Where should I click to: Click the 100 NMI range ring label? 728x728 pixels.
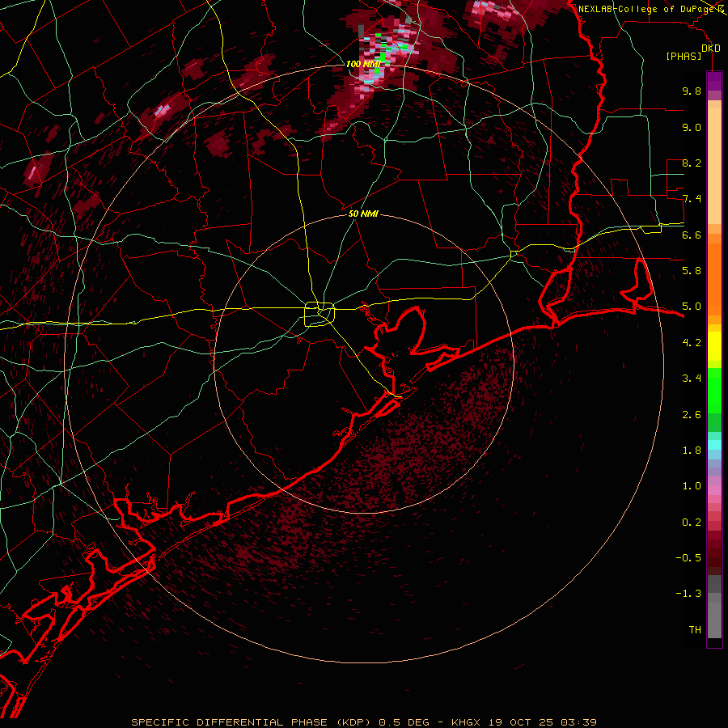click(363, 64)
